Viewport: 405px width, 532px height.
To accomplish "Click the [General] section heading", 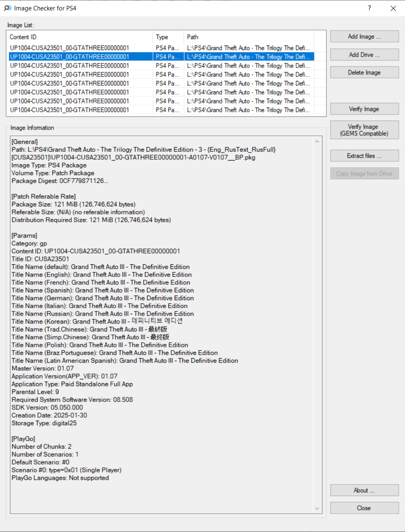I will point(25,142).
